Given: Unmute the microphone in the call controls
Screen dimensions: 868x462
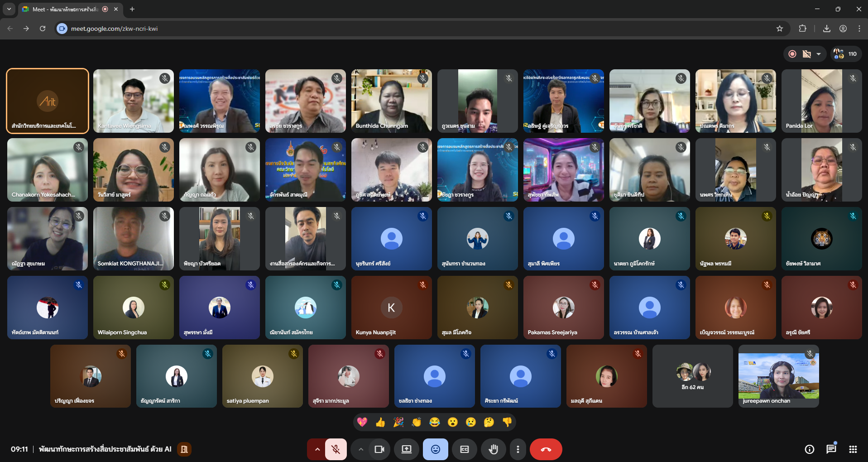Looking at the screenshot, I should [336, 449].
